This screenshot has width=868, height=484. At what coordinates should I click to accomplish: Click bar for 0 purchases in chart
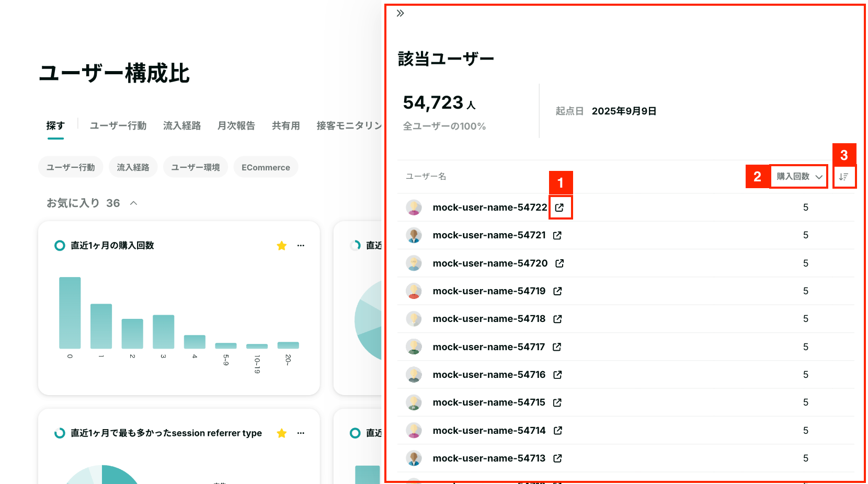(70, 313)
